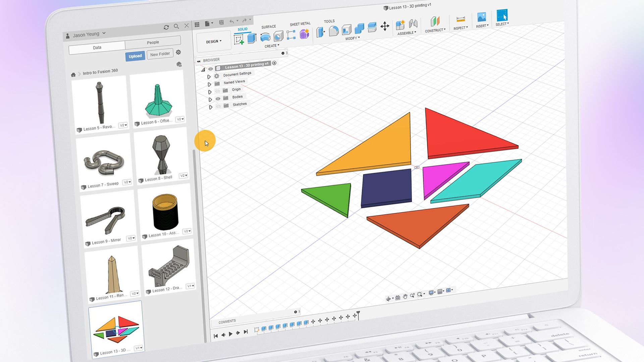Open the MODIFY dropdown menu
644x362 pixels.
[353, 39]
